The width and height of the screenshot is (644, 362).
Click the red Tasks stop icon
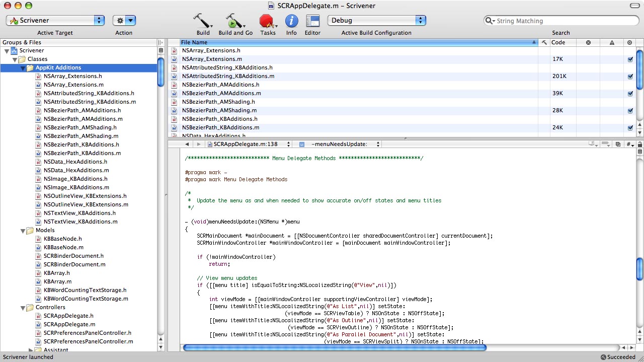tap(267, 21)
